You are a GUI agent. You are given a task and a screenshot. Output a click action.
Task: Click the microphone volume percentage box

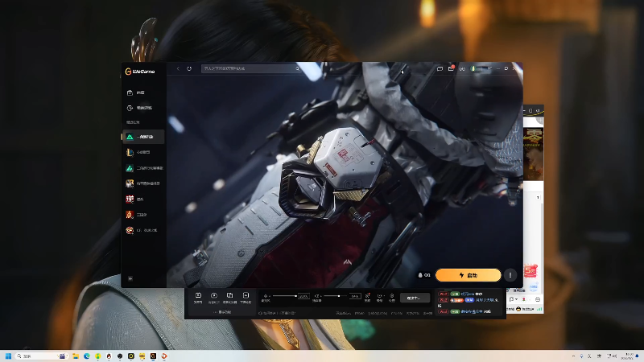[304, 296]
